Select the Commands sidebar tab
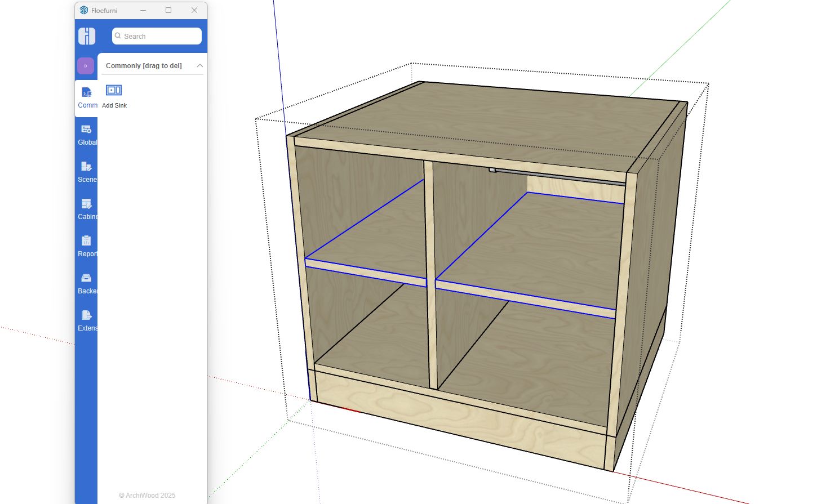This screenshot has height=504, width=817. click(87, 98)
